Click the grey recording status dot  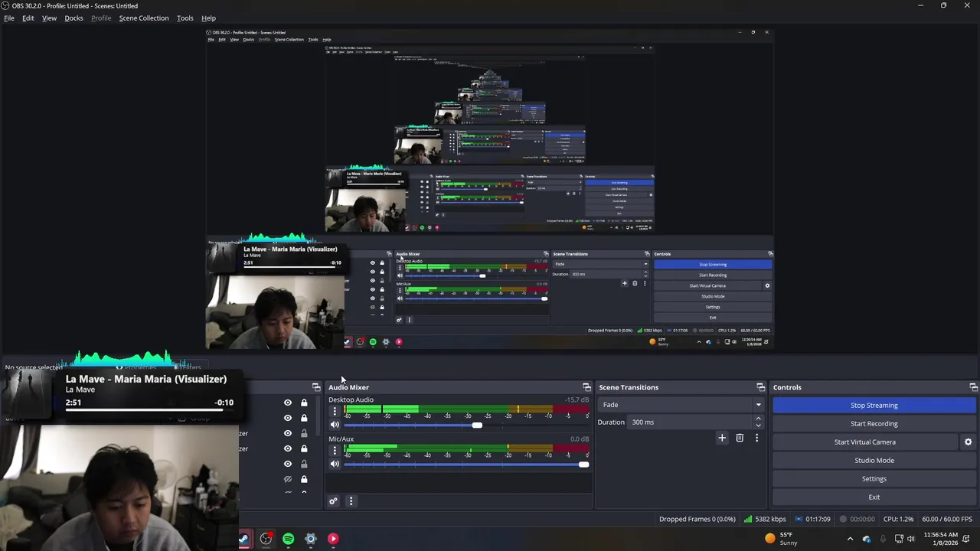point(843,519)
